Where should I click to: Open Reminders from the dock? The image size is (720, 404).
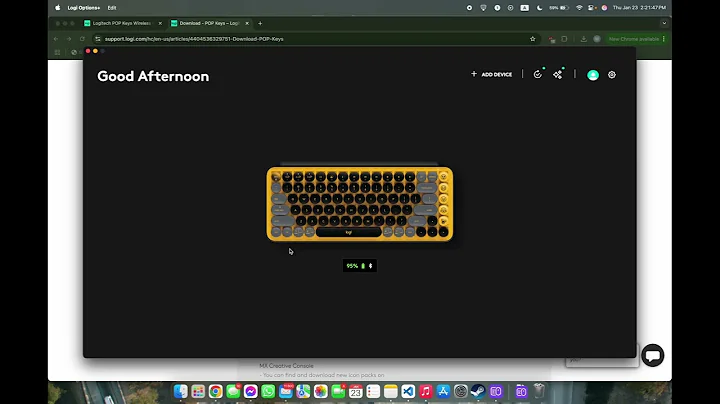373,392
